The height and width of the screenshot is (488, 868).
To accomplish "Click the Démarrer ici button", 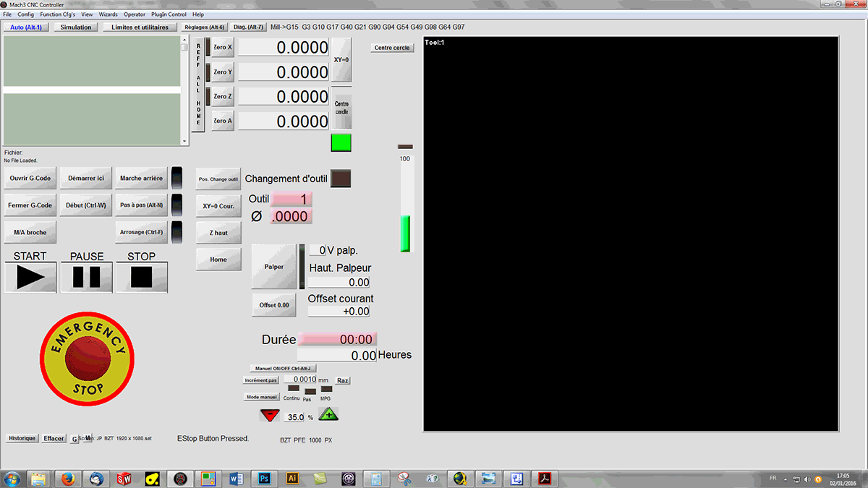I will [x=86, y=178].
